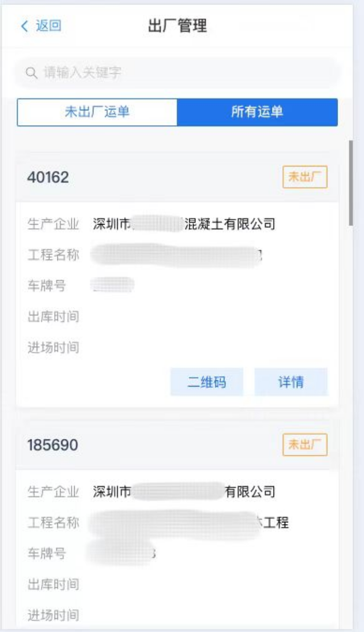Click the back chevron arrow icon
The image size is (364, 632).
click(25, 26)
